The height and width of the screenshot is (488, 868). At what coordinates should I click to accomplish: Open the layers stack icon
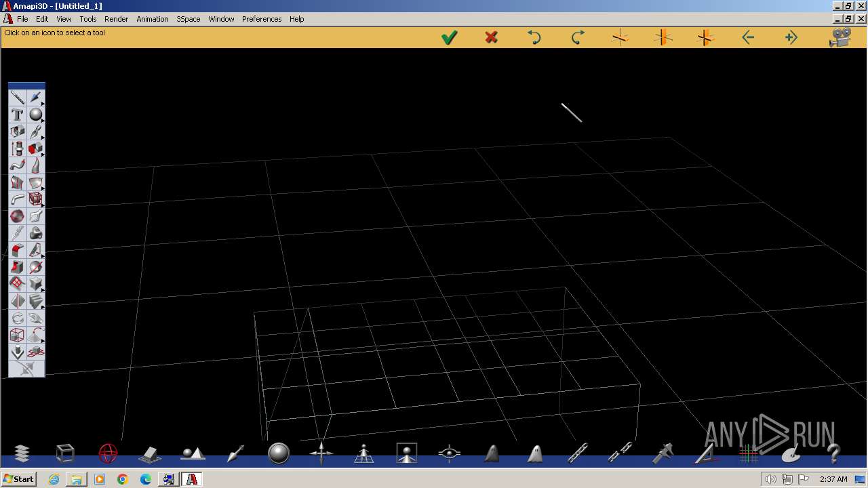pos(22,453)
